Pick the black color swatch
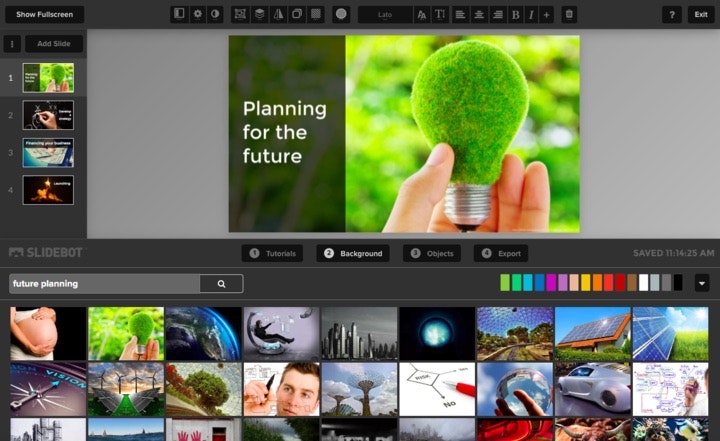The width and height of the screenshot is (720, 441). pyautogui.click(x=678, y=283)
